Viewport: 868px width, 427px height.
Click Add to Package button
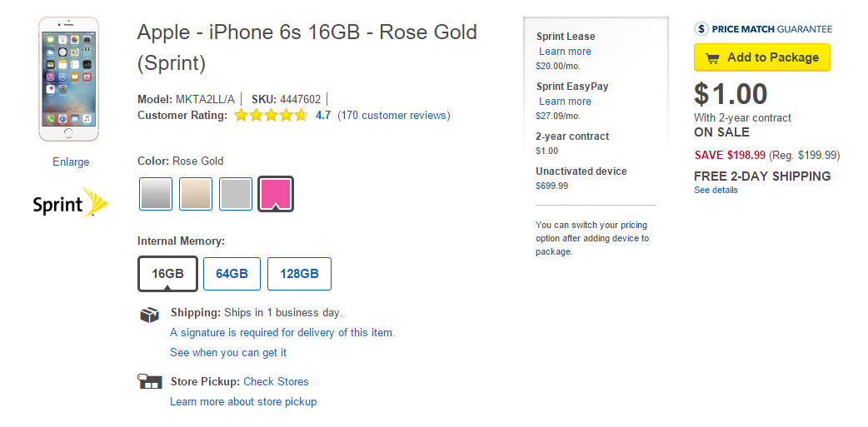click(761, 57)
